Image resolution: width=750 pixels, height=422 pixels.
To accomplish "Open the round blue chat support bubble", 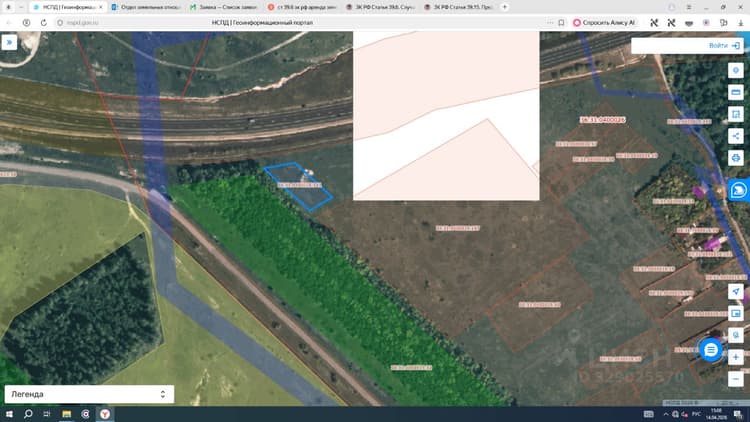I will [x=711, y=350].
